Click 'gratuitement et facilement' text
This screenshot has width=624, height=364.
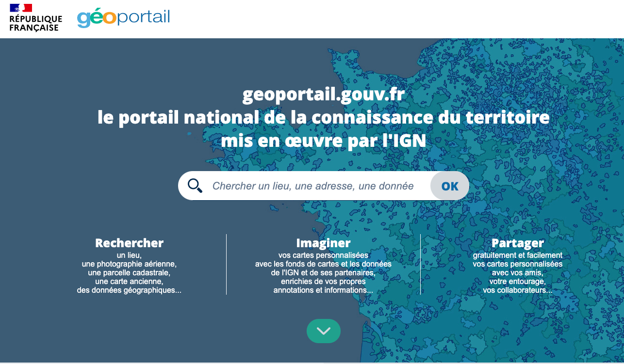518,255
